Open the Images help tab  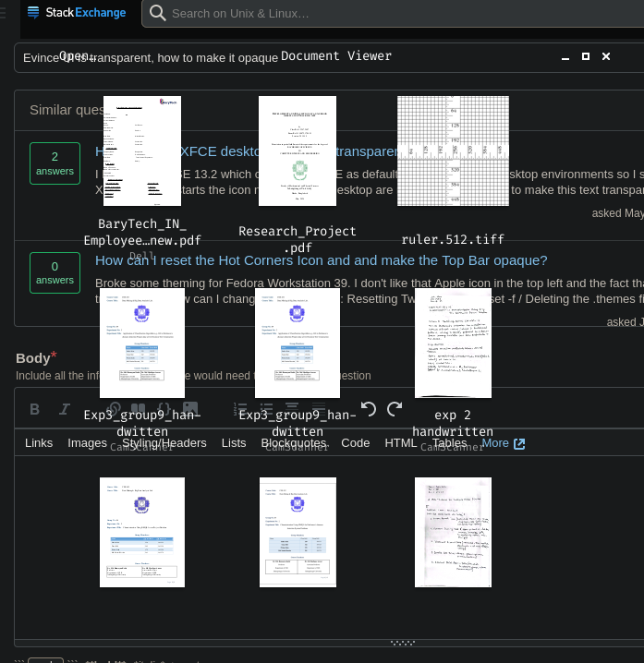pos(87,442)
